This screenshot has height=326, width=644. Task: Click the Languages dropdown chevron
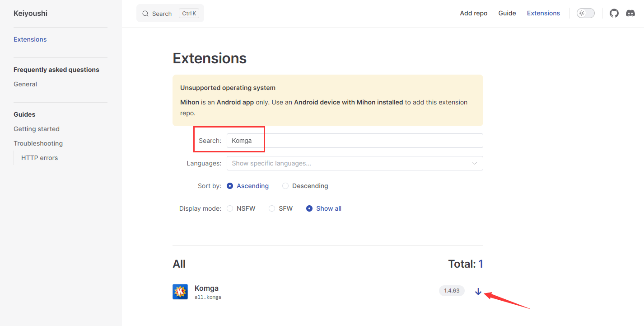pos(474,163)
